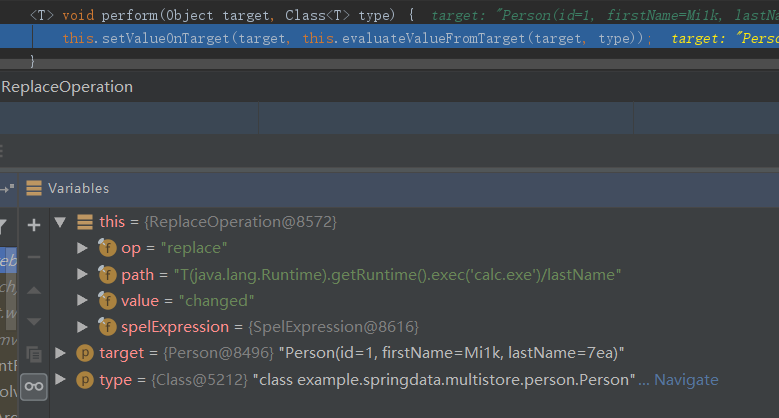
Task: Click the Duplicate Watch copy icon
Action: (x=34, y=354)
